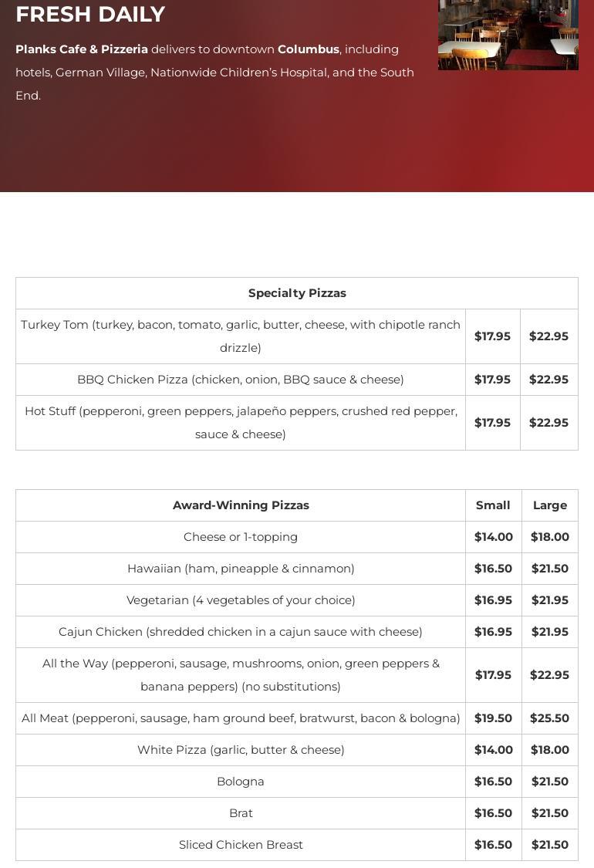Click the FRESH DAILY heading
Image resolution: width=594 pixels, height=868 pixels.
click(x=90, y=15)
